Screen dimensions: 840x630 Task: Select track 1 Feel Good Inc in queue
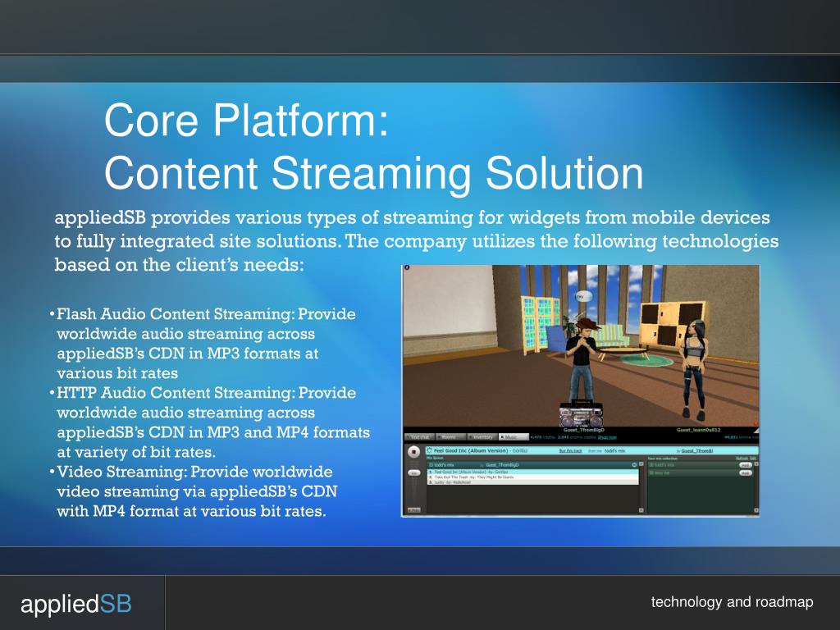pyautogui.click(x=532, y=472)
